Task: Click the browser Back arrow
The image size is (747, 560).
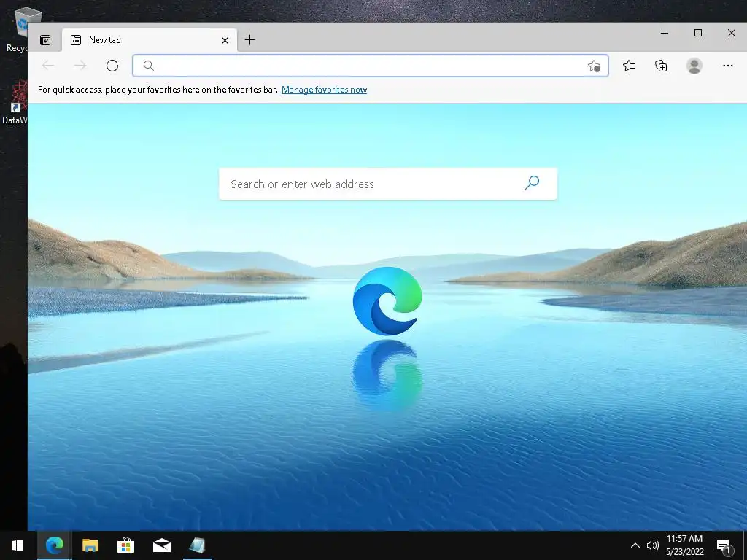Action: 47,65
